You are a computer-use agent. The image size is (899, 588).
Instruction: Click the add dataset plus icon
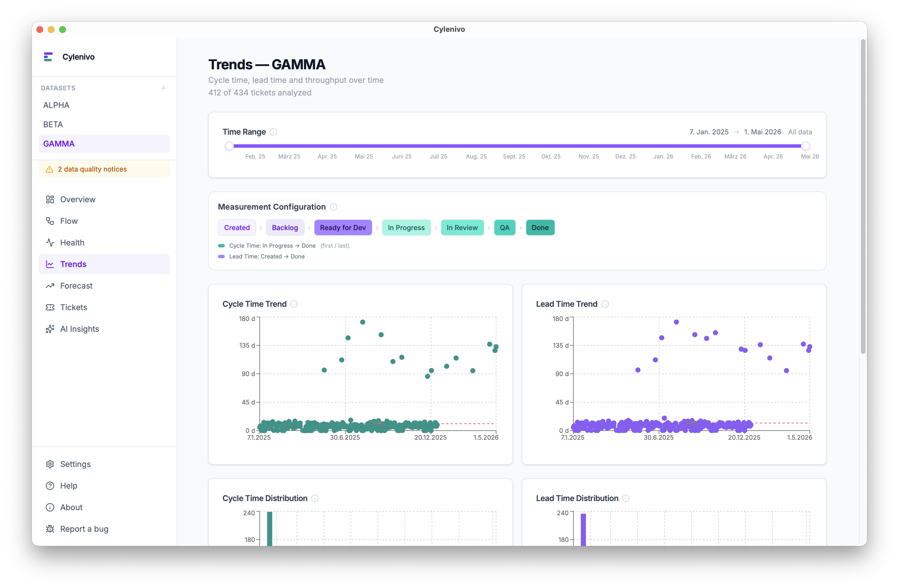coord(164,88)
